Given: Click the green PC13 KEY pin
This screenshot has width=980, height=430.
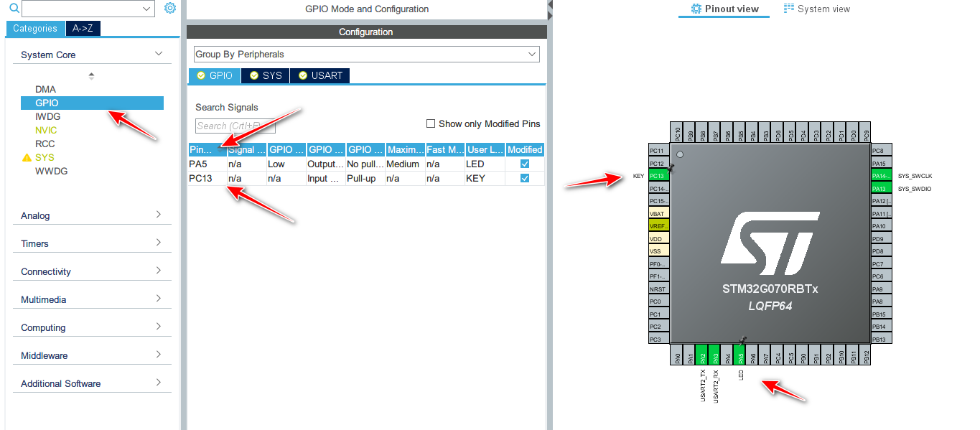Looking at the screenshot, I should pyautogui.click(x=658, y=175).
